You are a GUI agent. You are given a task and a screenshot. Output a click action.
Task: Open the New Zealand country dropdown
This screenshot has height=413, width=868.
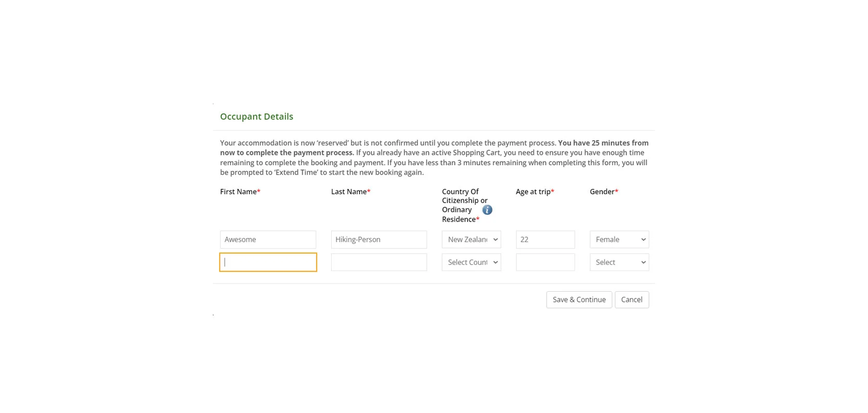471,240
